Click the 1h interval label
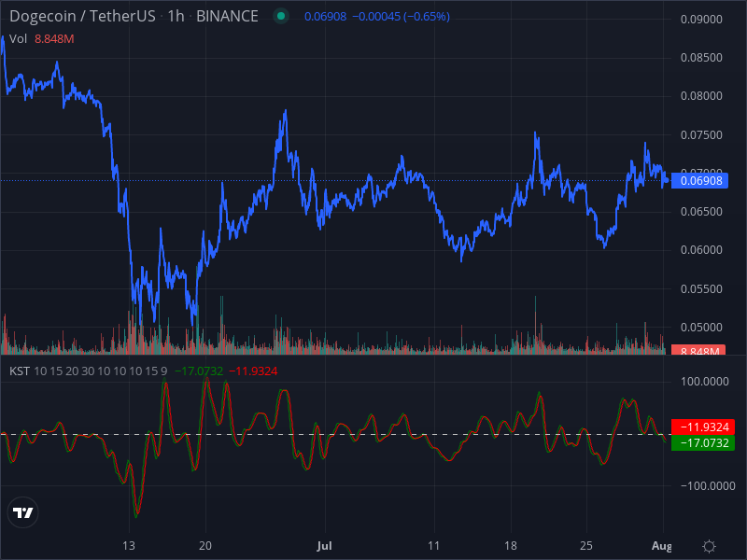The width and height of the screenshot is (747, 560). [176, 16]
